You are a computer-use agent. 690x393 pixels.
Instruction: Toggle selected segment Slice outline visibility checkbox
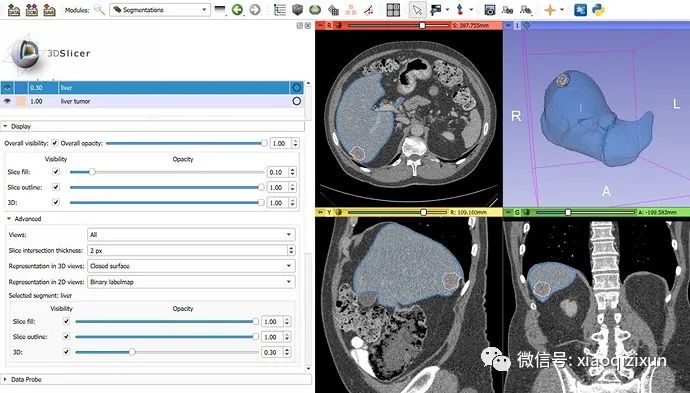point(66,337)
